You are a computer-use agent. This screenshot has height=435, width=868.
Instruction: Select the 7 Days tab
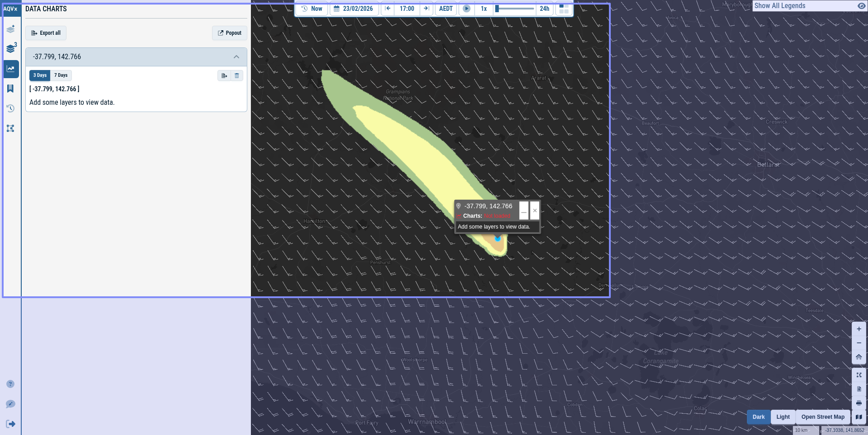pos(61,75)
